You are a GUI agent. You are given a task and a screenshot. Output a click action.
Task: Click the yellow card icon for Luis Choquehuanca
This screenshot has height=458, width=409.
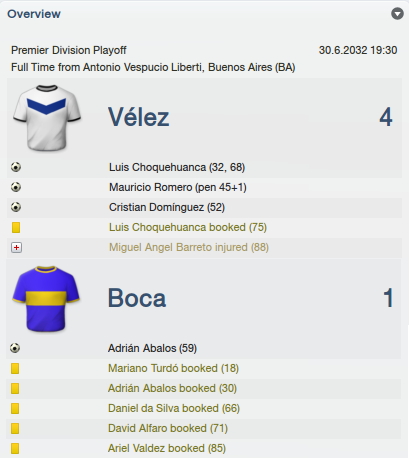16,227
